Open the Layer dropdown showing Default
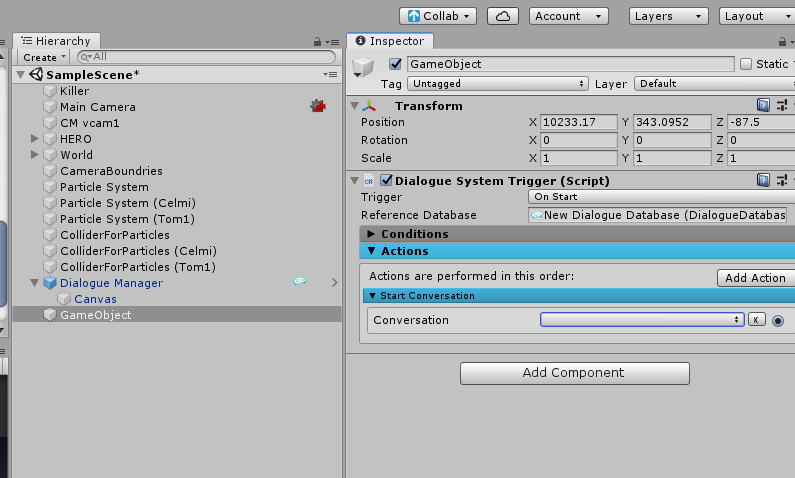795x478 pixels. click(714, 84)
